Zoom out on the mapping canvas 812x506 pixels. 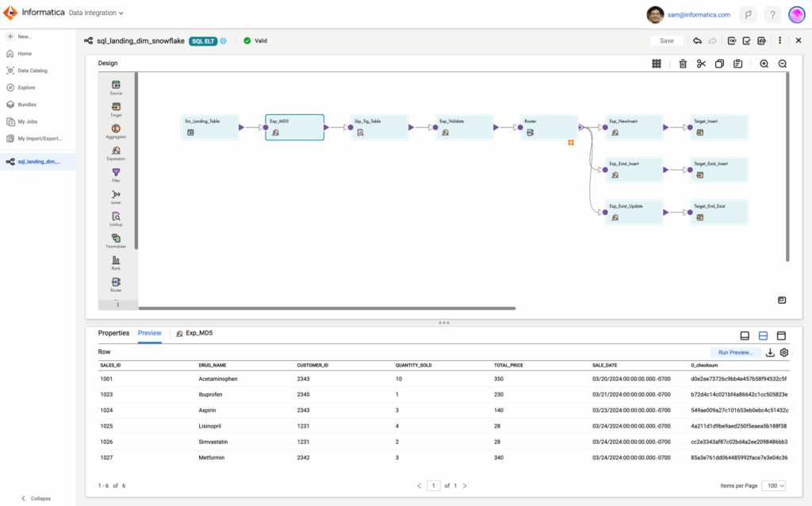783,63
